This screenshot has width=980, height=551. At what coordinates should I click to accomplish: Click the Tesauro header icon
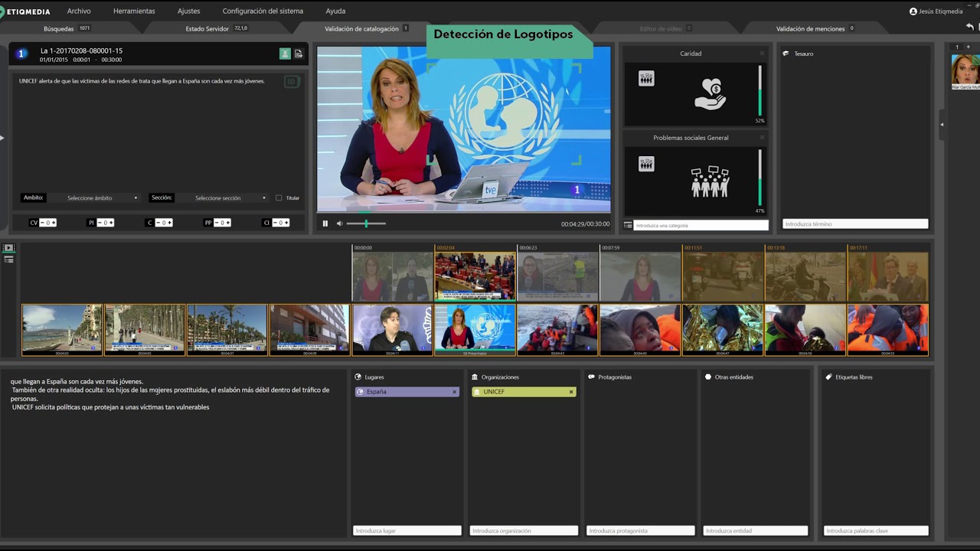point(786,54)
